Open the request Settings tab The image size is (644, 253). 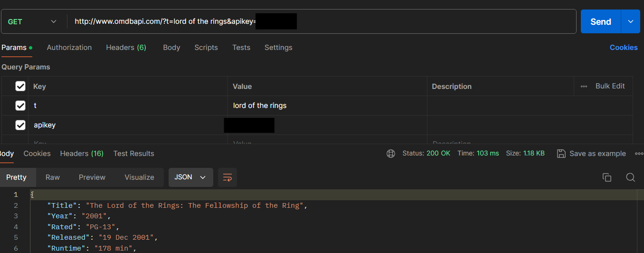click(x=278, y=48)
